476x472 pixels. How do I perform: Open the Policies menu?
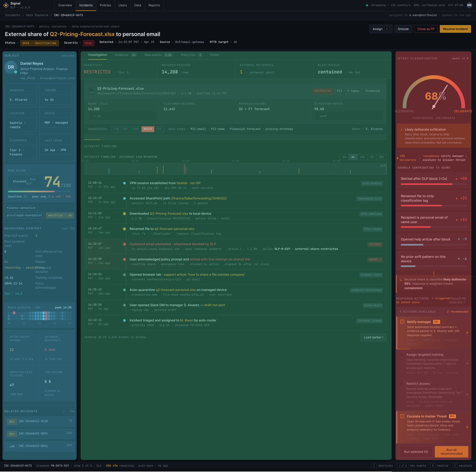point(105,5)
